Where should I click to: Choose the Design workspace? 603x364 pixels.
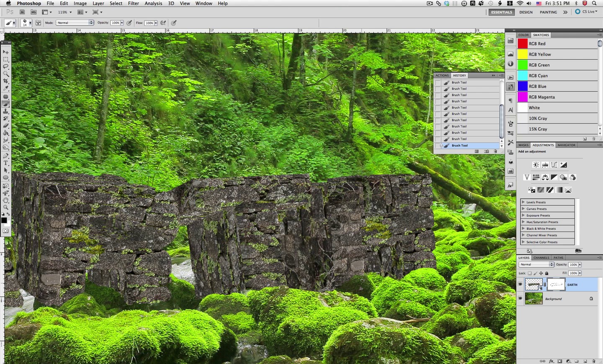click(x=526, y=12)
